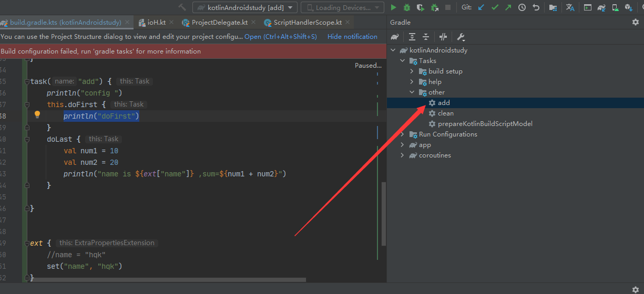Run with coverage shield icon

click(x=421, y=7)
